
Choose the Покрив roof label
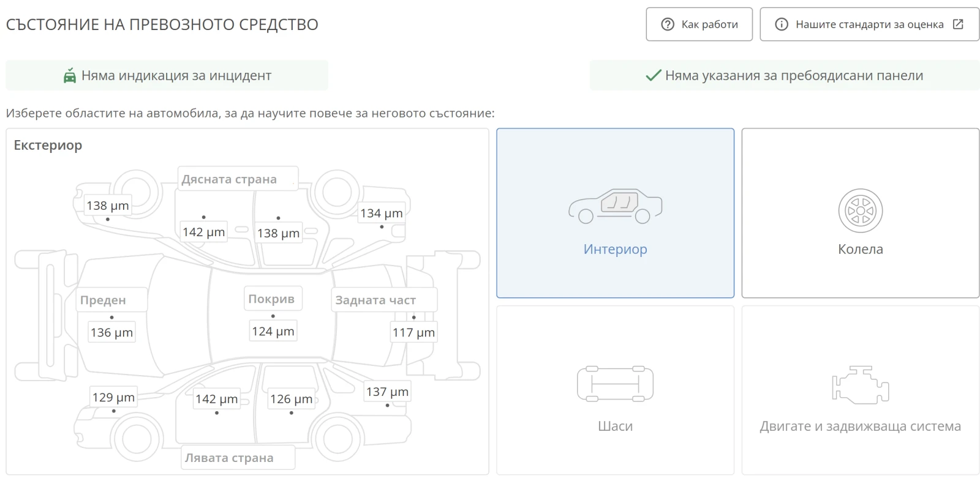(x=271, y=299)
